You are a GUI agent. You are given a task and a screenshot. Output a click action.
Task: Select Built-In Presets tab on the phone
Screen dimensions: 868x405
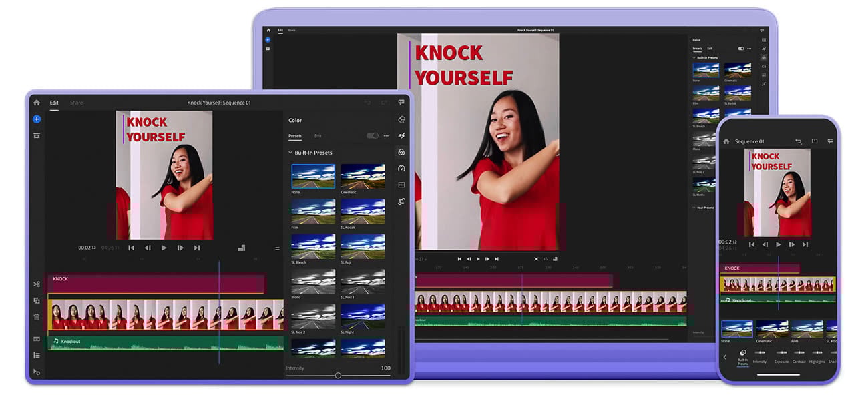tap(742, 357)
